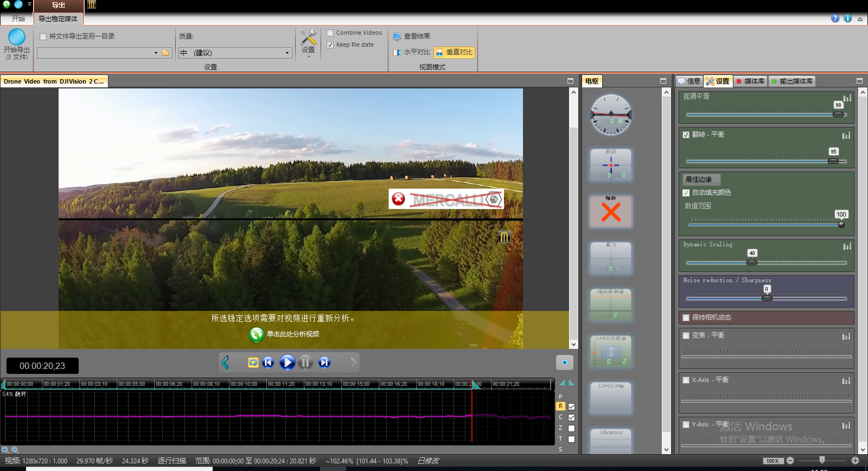
Task: Select 垂直对比 view mode
Action: [455, 52]
